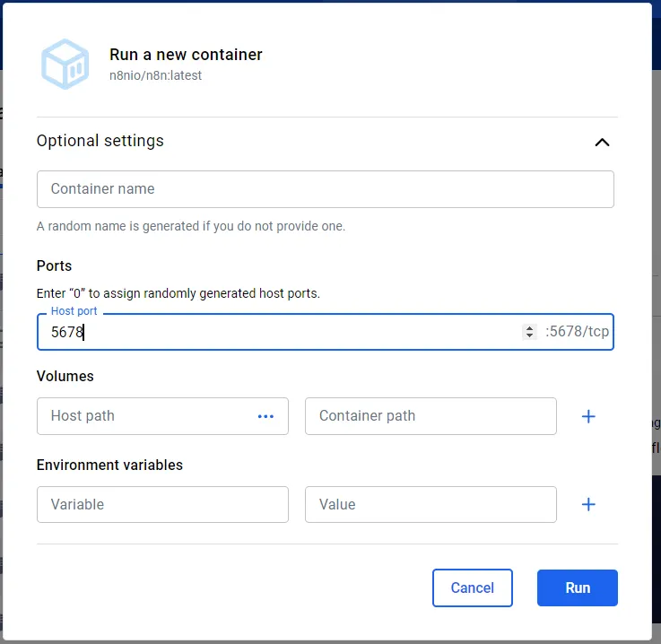Collapse the Optional settings section

click(x=602, y=142)
